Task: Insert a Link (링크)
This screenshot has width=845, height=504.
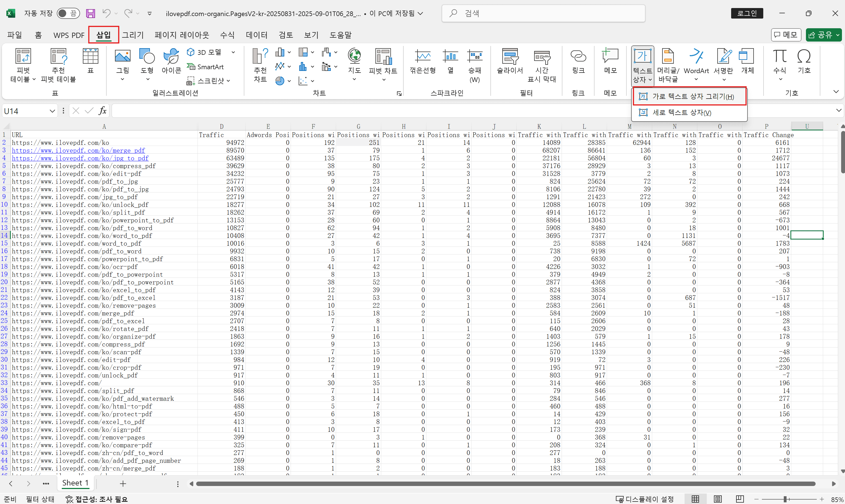Action: pyautogui.click(x=578, y=61)
